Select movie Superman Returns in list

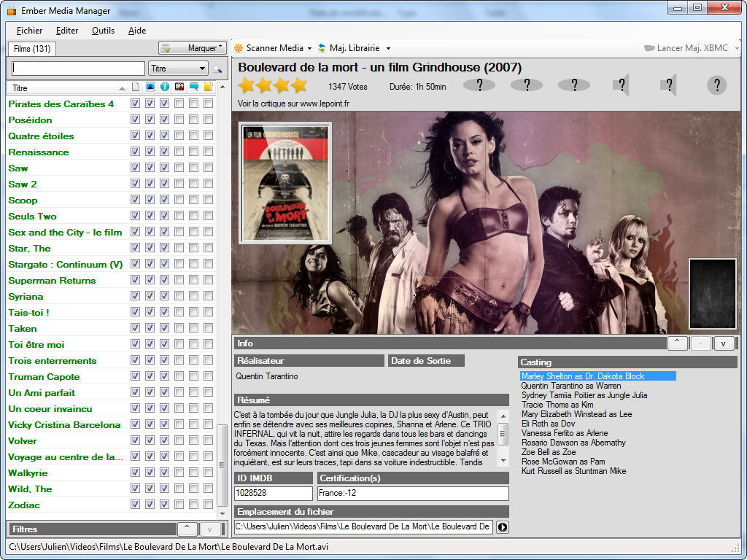52,281
